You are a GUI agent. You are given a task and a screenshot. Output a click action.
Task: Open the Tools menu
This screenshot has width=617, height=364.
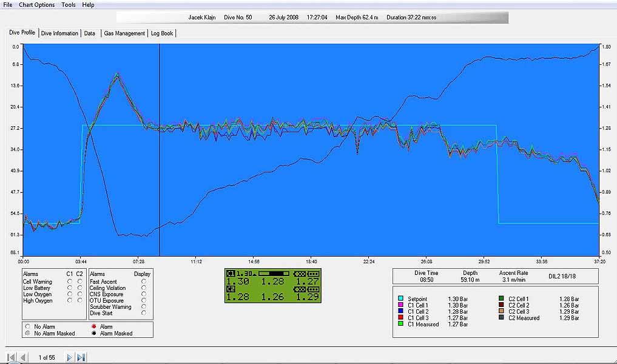pos(69,5)
